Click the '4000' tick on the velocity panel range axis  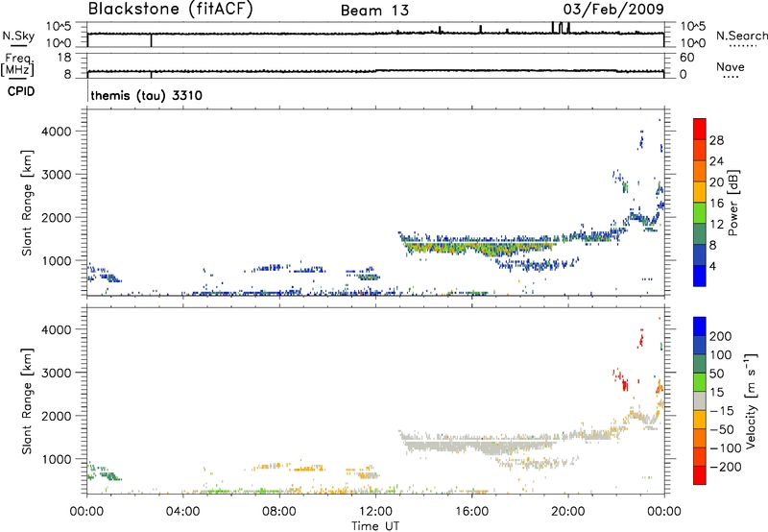[x=56, y=329]
